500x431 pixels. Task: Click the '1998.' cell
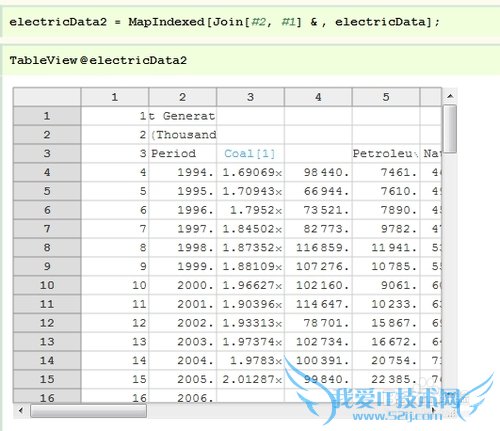click(183, 247)
